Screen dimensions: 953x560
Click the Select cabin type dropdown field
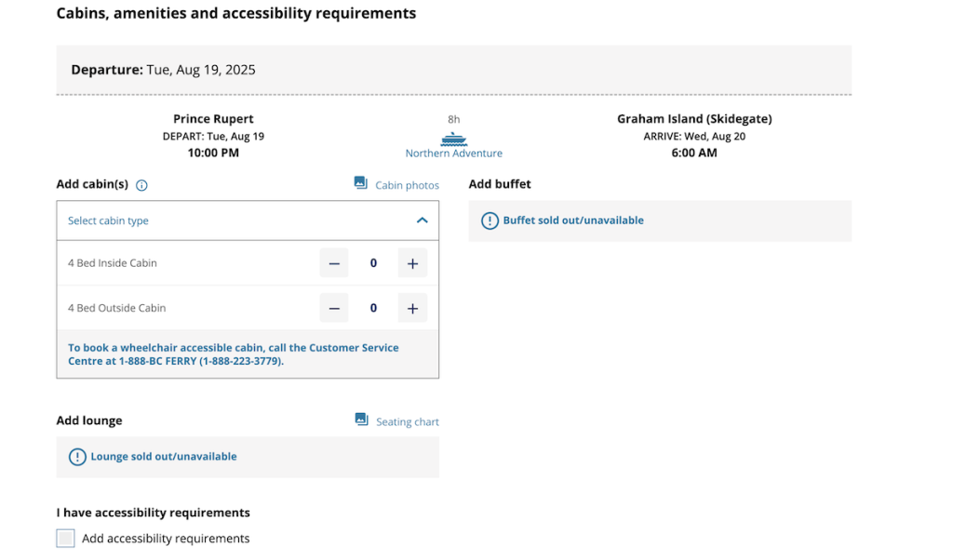click(248, 220)
